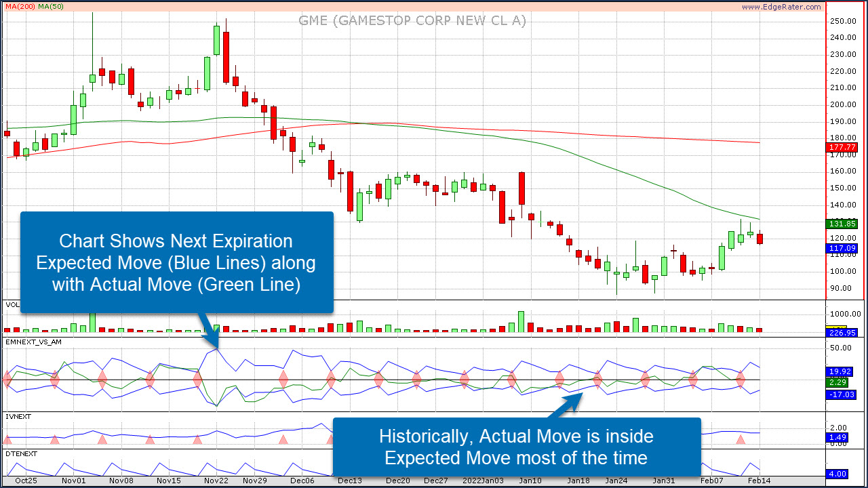
Task: Click the Dec20 date label
Action: pos(397,481)
